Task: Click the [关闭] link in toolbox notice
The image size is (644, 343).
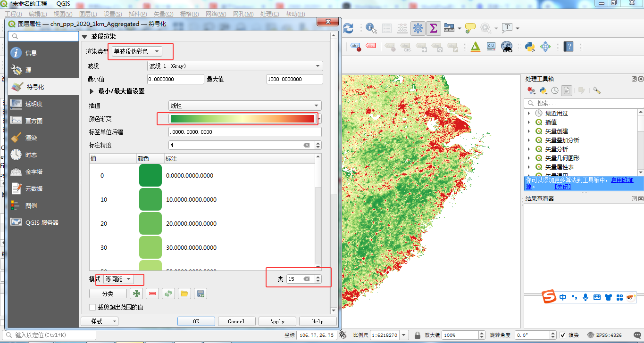Action: [x=563, y=187]
